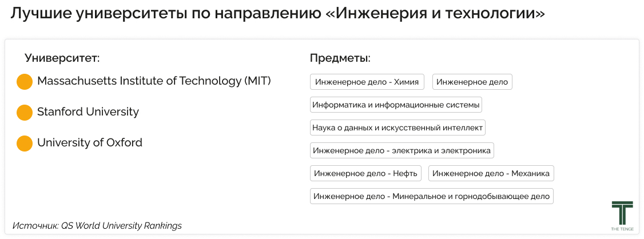Click Инженерное дело - электрика и электроника tag
Screen dimensions: 644x239
coord(401,151)
